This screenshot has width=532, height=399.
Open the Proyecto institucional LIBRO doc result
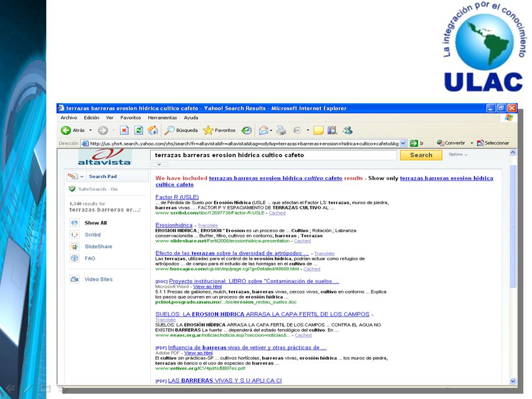point(254,282)
